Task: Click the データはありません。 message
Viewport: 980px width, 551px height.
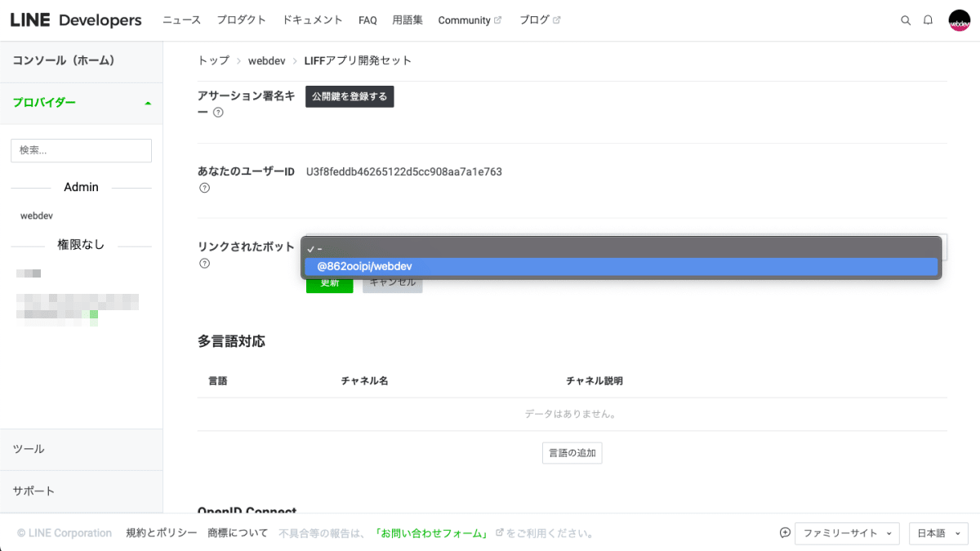Action: pos(572,414)
